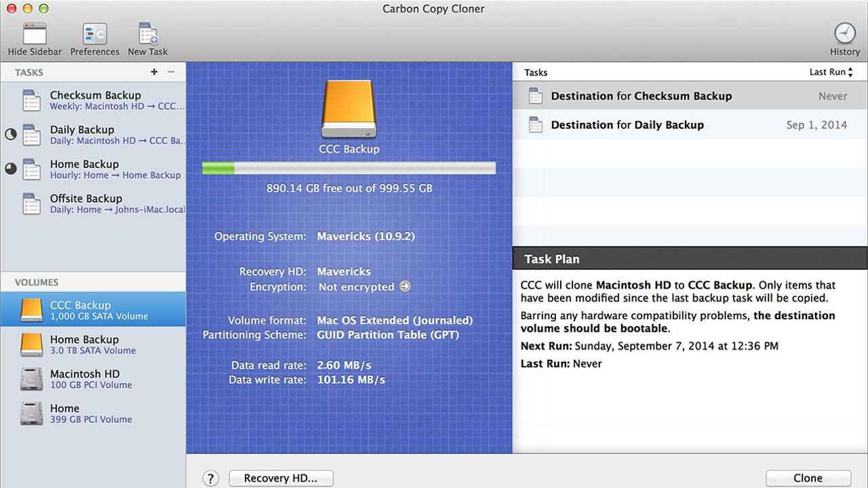Select the Checksum Backup task document icon

31,100
